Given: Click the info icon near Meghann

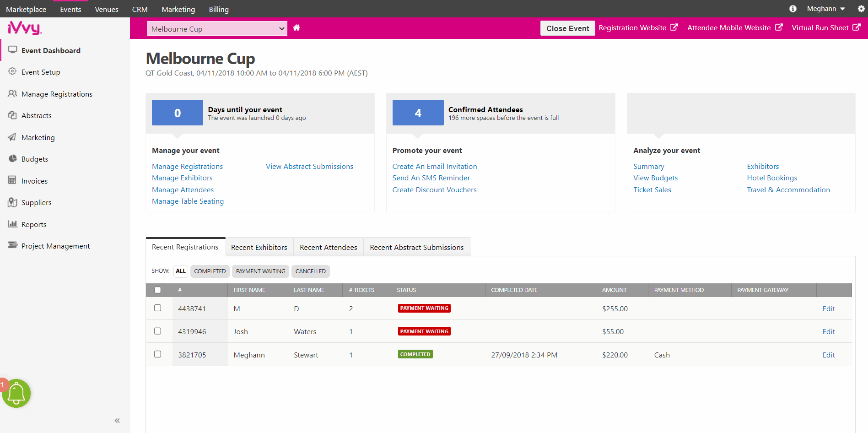Looking at the screenshot, I should pos(793,9).
